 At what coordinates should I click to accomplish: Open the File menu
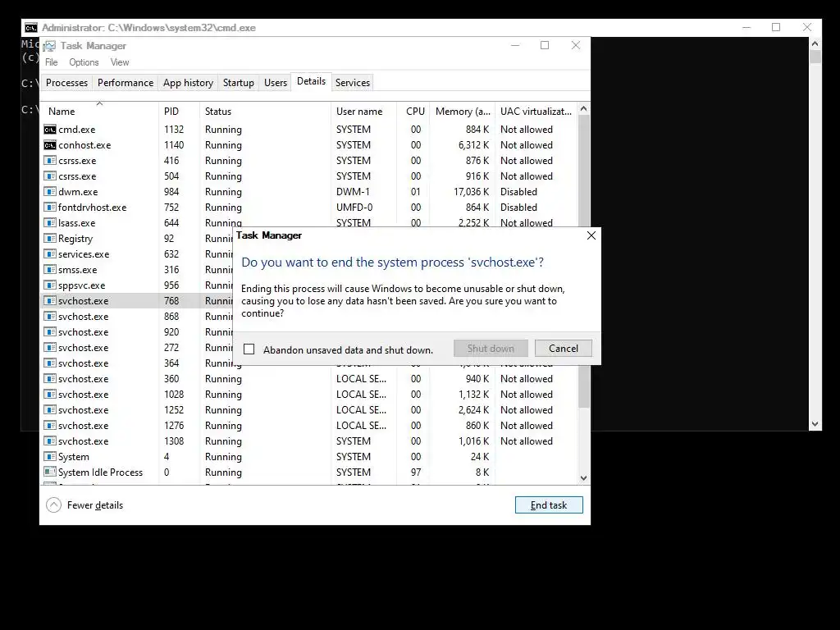click(52, 62)
